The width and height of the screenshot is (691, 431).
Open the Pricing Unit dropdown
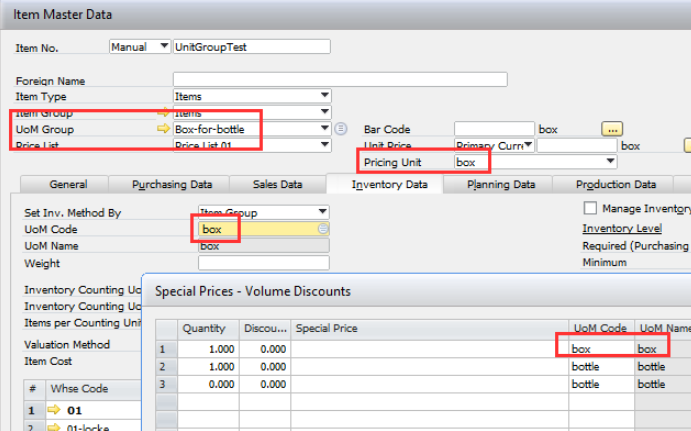(610, 161)
